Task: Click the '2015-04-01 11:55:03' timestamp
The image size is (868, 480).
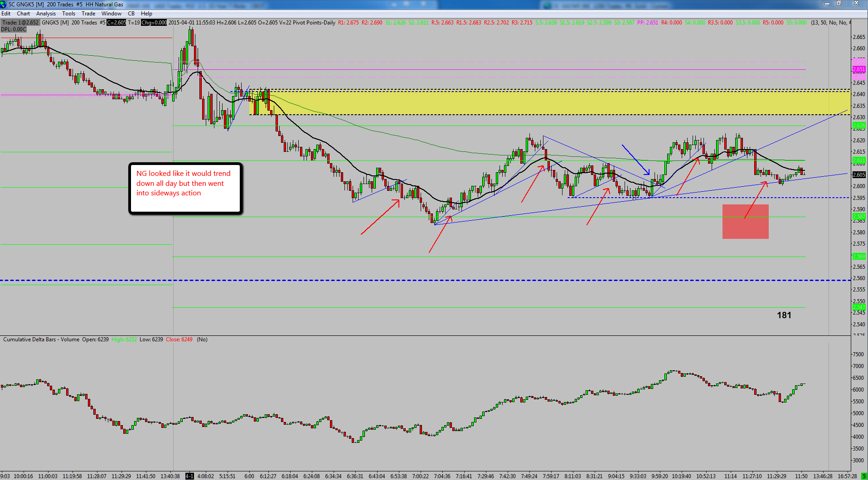Action: click(192, 23)
